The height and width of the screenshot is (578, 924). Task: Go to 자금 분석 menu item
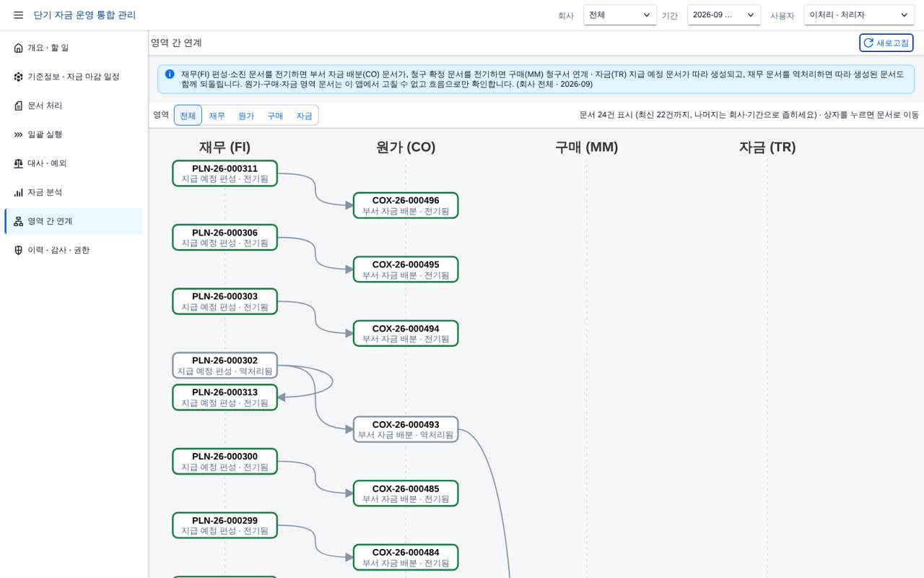click(x=74, y=192)
